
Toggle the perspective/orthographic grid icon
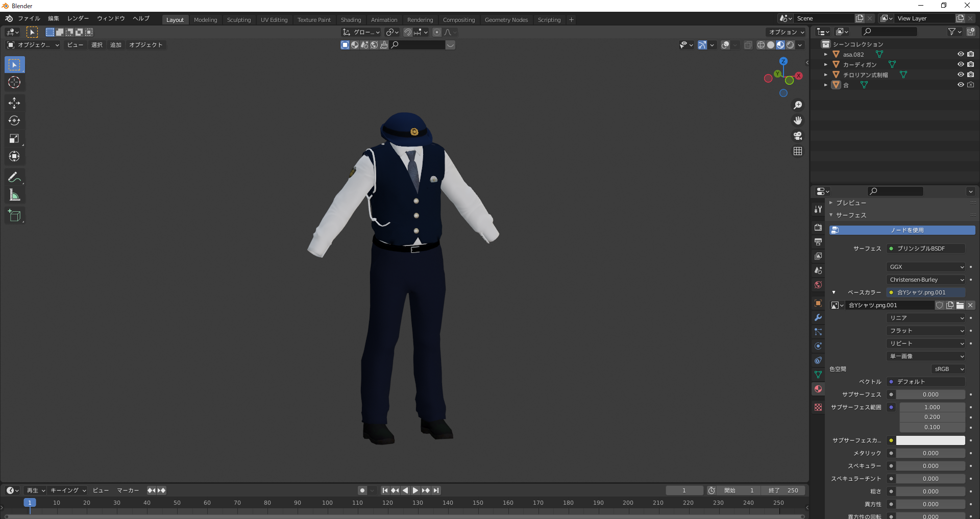point(798,151)
